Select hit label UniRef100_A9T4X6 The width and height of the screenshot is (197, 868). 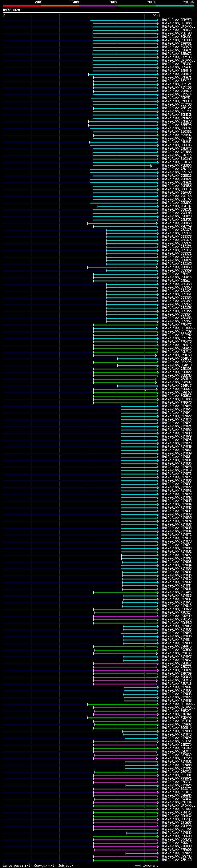(x=177, y=592)
